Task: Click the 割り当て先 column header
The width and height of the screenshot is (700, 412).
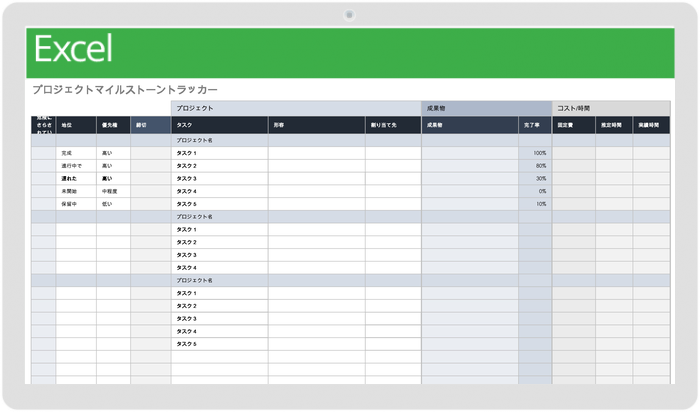Action: tap(393, 125)
